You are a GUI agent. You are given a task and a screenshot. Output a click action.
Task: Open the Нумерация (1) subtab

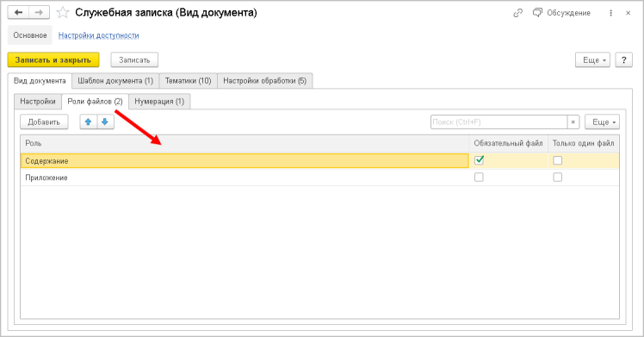[159, 102]
